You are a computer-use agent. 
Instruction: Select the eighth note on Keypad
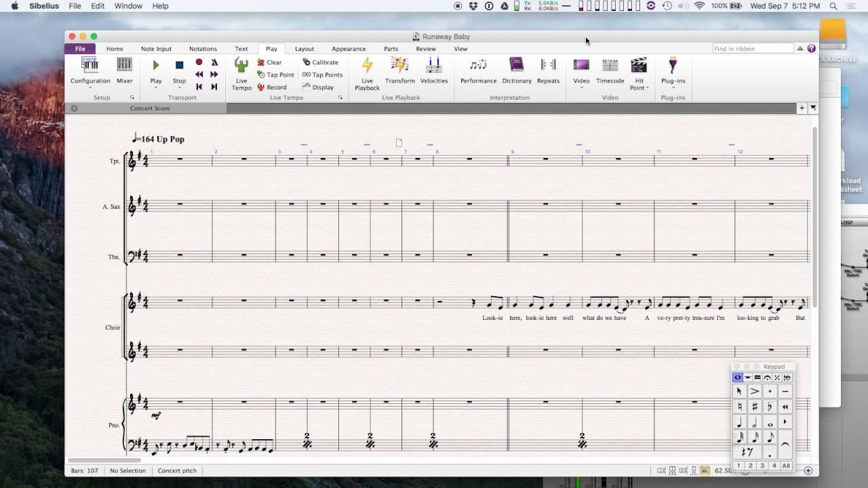[x=770, y=438]
